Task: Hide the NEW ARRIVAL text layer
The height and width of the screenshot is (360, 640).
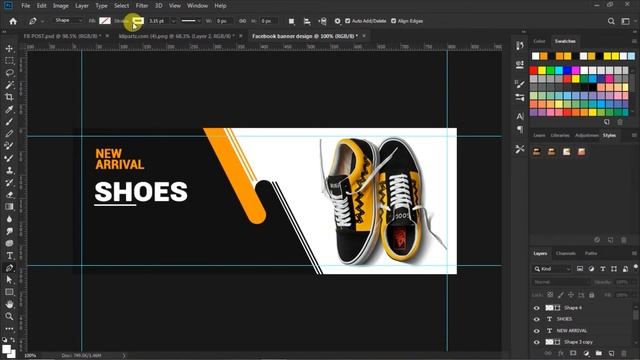Action: click(x=536, y=331)
